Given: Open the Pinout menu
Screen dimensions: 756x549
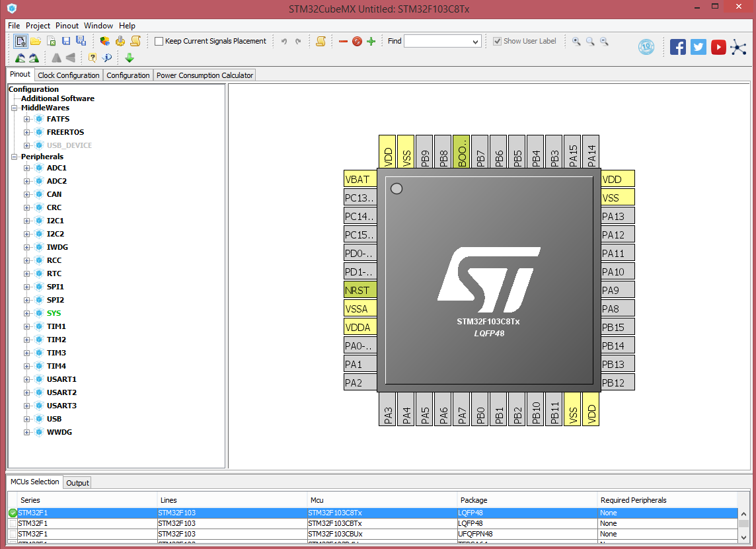Looking at the screenshot, I should (x=67, y=26).
